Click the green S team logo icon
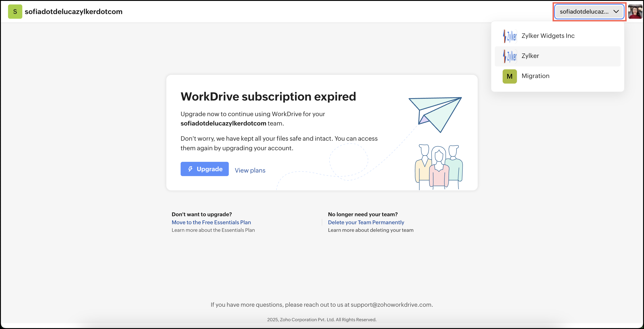Image resolution: width=644 pixels, height=329 pixels. [15, 12]
